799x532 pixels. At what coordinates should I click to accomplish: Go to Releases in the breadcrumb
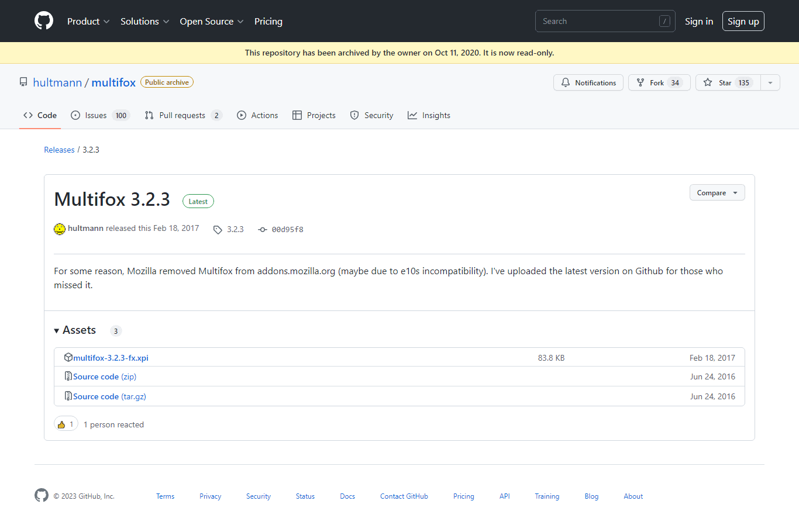pos(59,150)
